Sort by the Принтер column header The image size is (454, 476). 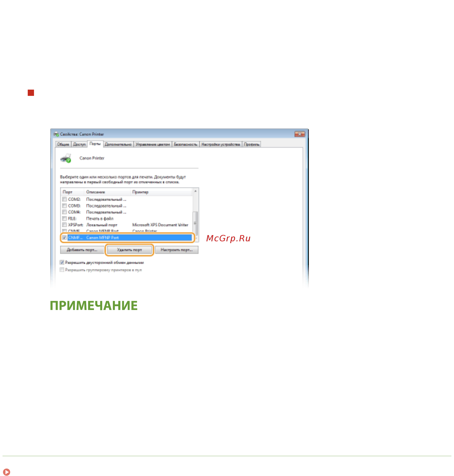161,192
